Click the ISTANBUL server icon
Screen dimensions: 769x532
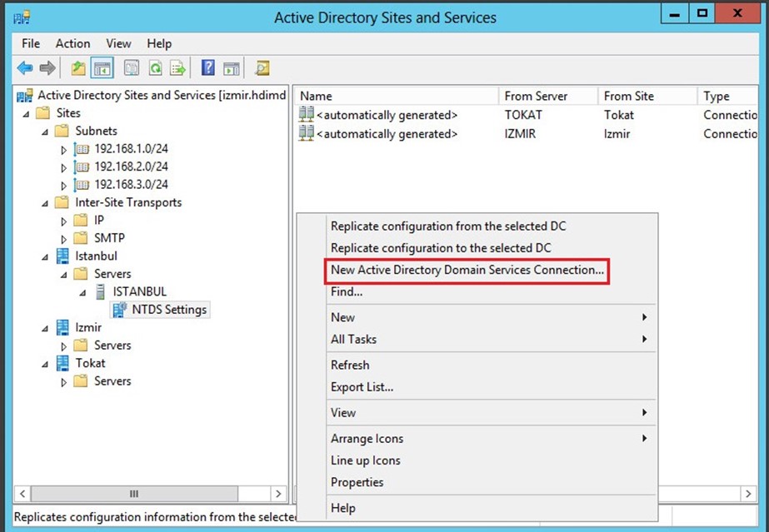point(100,291)
